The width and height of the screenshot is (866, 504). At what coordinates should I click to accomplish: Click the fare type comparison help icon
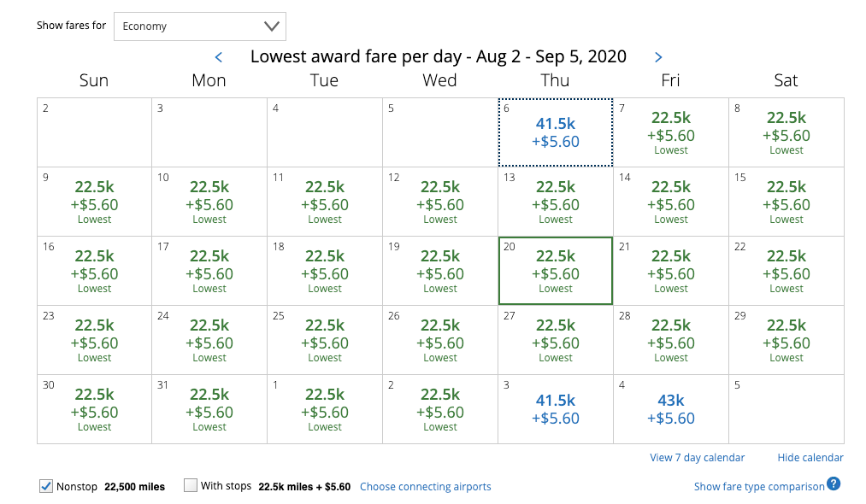coord(834,484)
